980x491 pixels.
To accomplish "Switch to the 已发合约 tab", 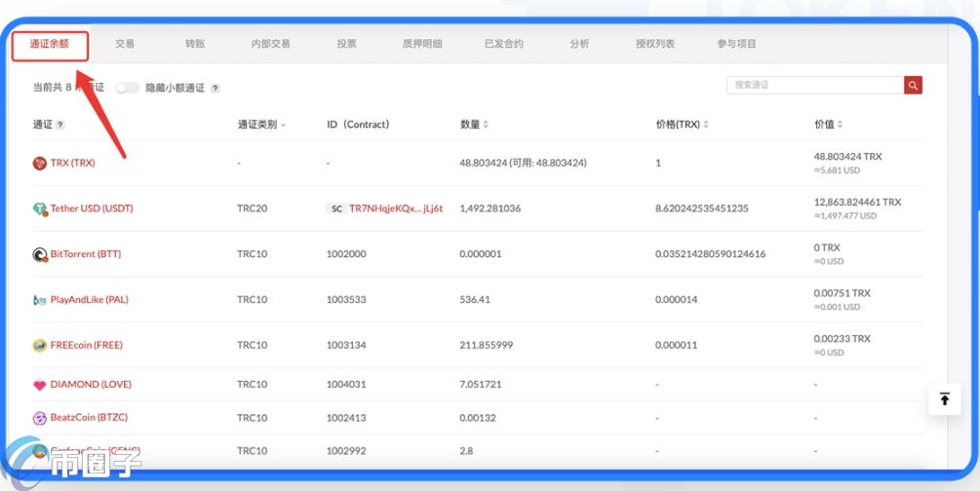I will (x=504, y=44).
